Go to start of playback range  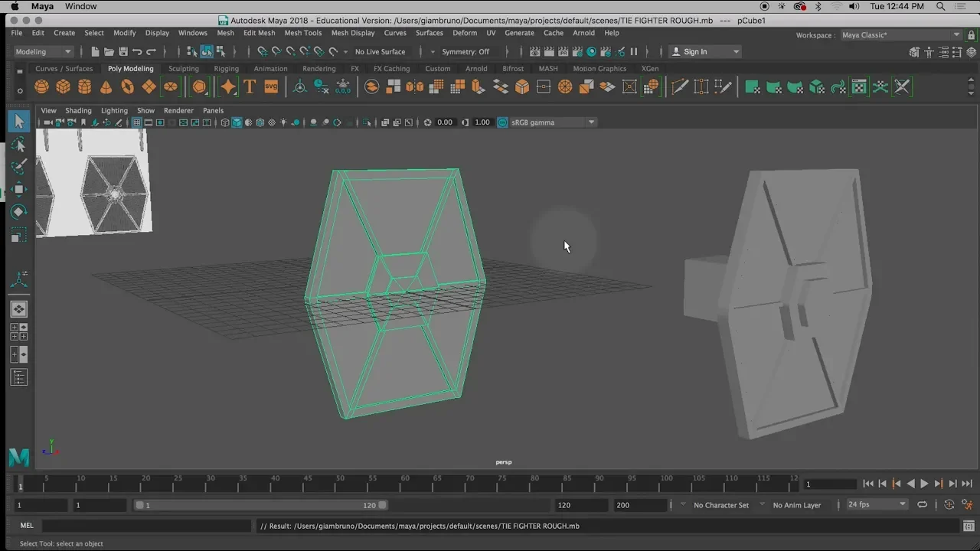point(868,484)
